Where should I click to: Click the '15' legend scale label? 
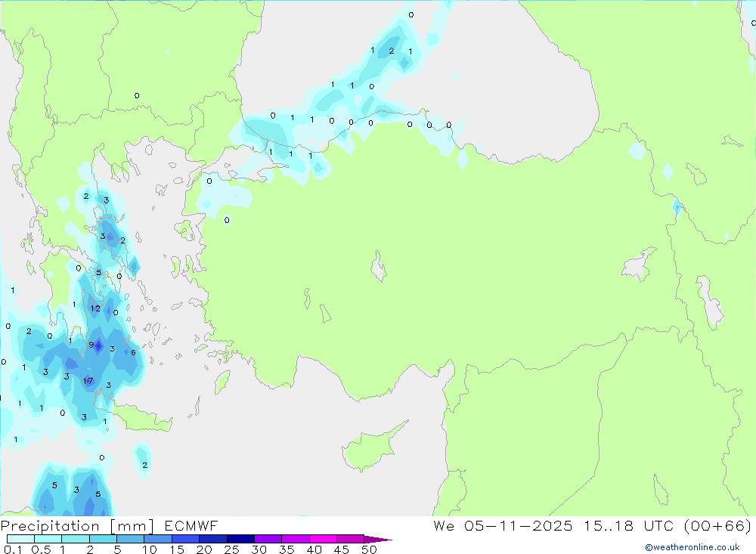pyautogui.click(x=177, y=549)
